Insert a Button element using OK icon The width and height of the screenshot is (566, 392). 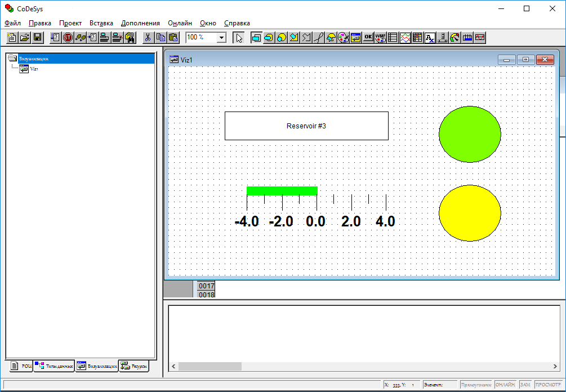click(368, 38)
